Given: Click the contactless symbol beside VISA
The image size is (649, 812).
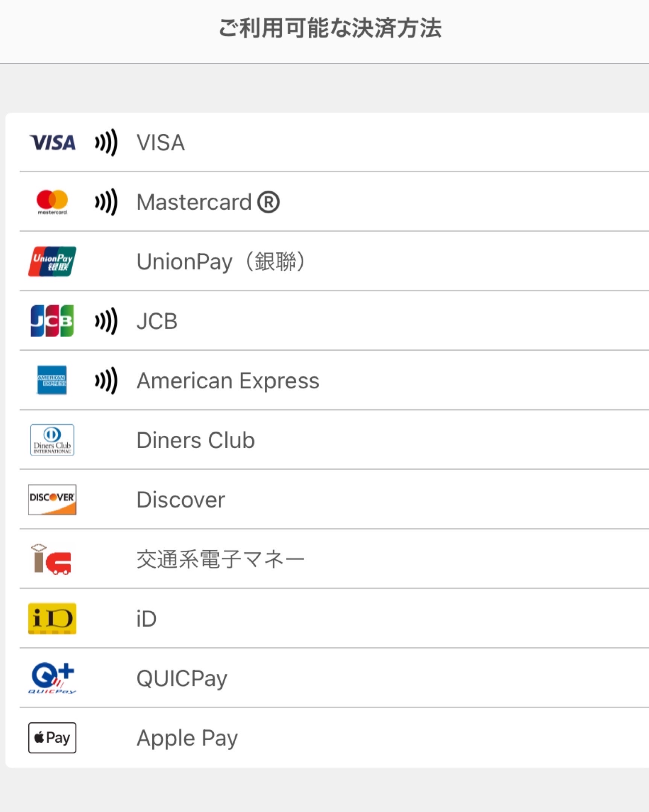Looking at the screenshot, I should 106,143.
